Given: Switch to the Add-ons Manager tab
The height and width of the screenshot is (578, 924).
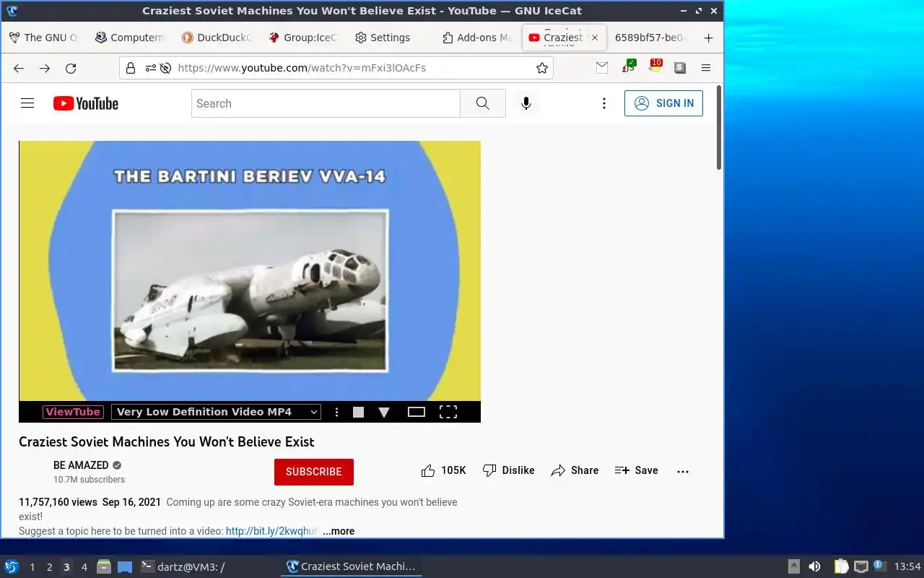Looking at the screenshot, I should click(x=476, y=38).
